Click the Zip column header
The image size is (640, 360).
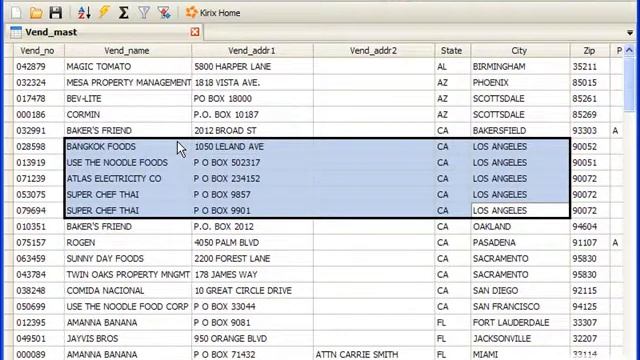tap(589, 51)
